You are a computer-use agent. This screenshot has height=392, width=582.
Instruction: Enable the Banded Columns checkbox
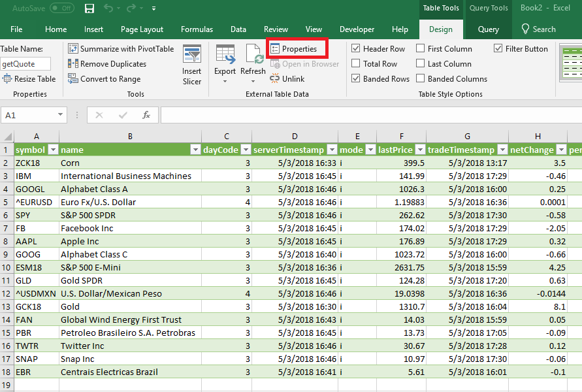[420, 78]
